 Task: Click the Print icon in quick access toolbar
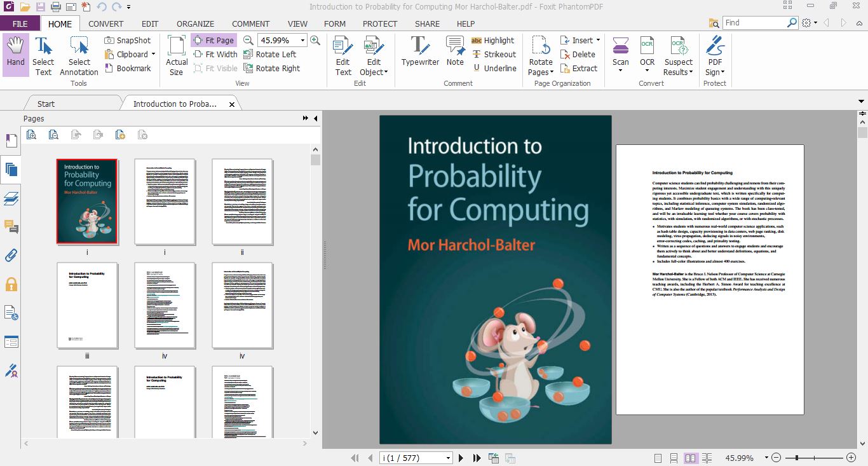tap(55, 7)
